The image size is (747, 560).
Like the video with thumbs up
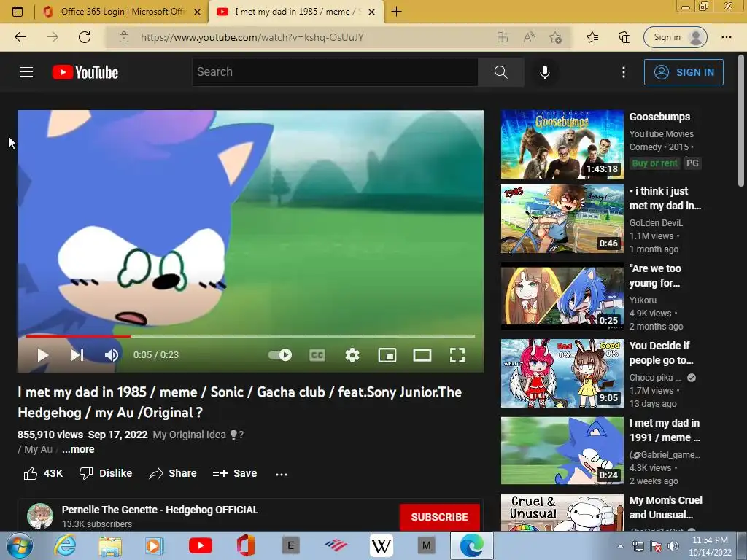coord(43,473)
